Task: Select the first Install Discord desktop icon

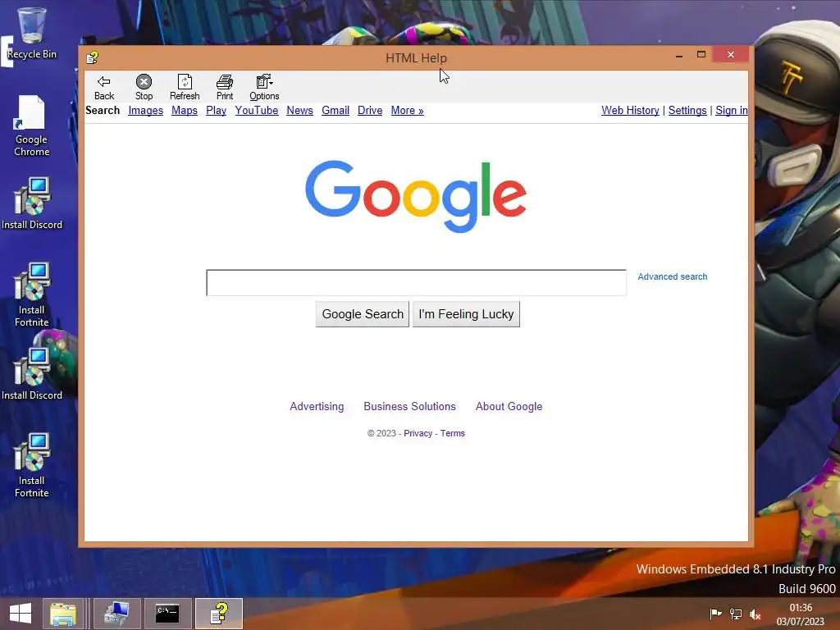Action: (32, 203)
